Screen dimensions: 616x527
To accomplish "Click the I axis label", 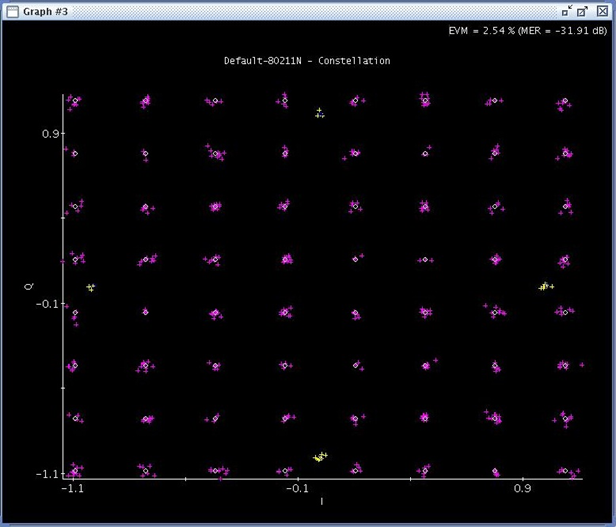I will (x=322, y=501).
